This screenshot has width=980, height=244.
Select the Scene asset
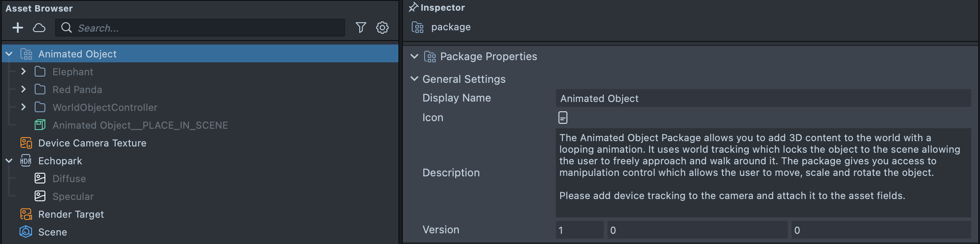point(52,232)
